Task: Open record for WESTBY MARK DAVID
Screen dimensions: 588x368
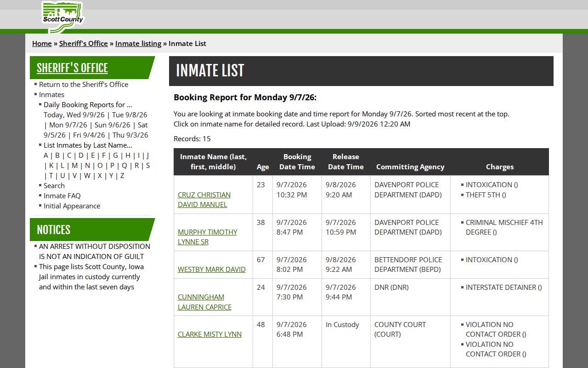Action: point(212,269)
